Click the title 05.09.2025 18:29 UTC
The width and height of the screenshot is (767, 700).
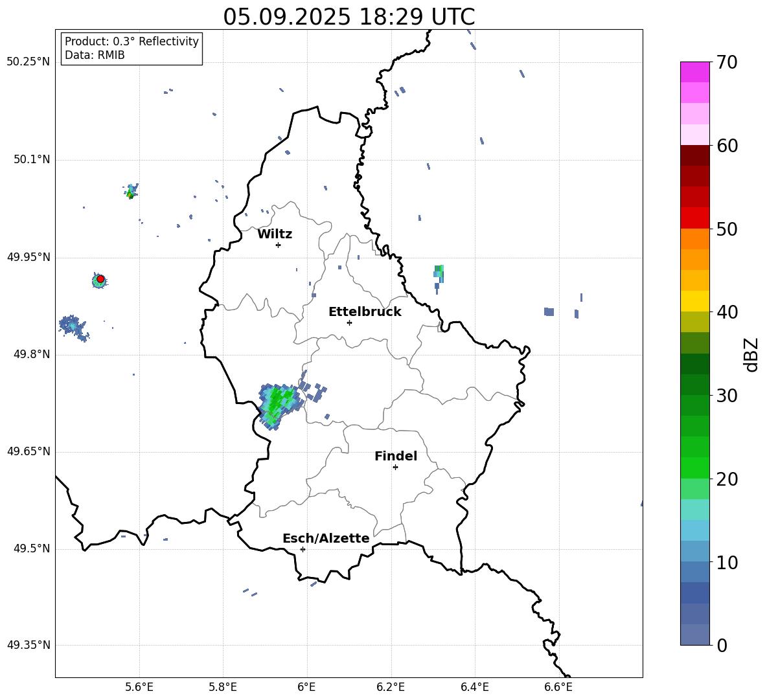pos(349,17)
